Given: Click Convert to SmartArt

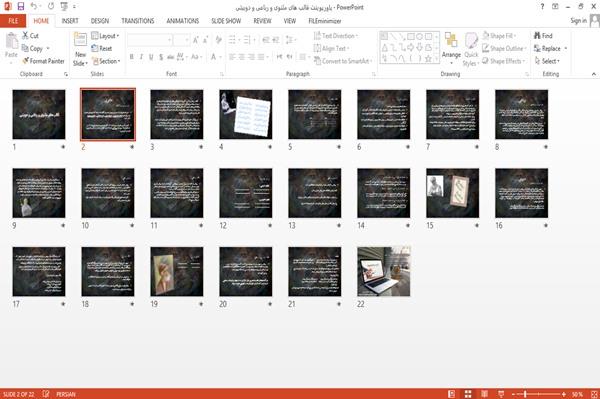Looking at the screenshot, I should [x=343, y=61].
